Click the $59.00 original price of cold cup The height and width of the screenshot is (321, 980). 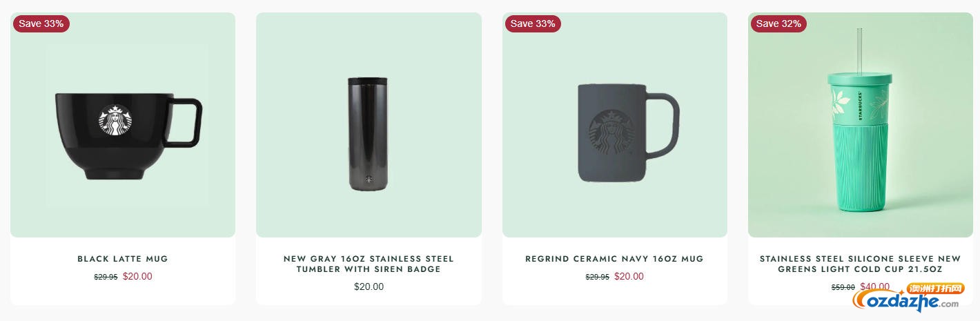point(843,287)
